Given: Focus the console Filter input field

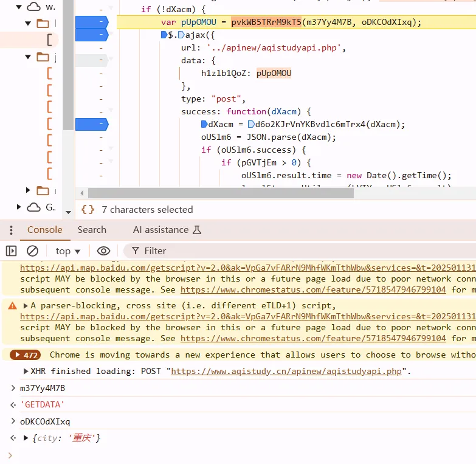Looking at the screenshot, I should (x=300, y=251).
